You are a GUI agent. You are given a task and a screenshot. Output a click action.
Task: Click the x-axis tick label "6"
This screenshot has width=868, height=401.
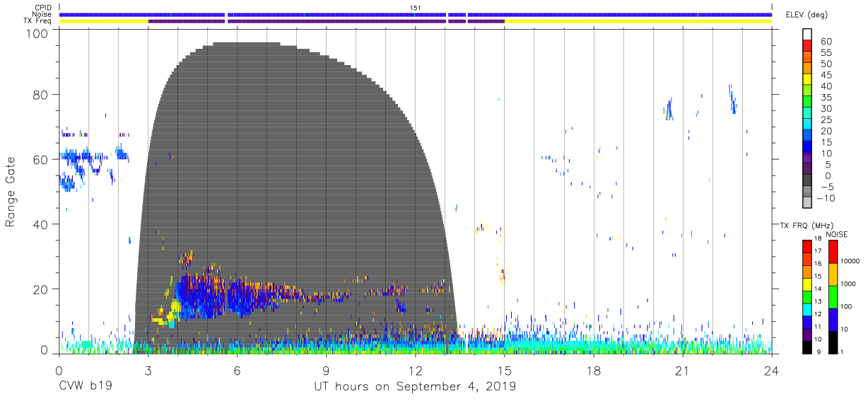pyautogui.click(x=237, y=371)
